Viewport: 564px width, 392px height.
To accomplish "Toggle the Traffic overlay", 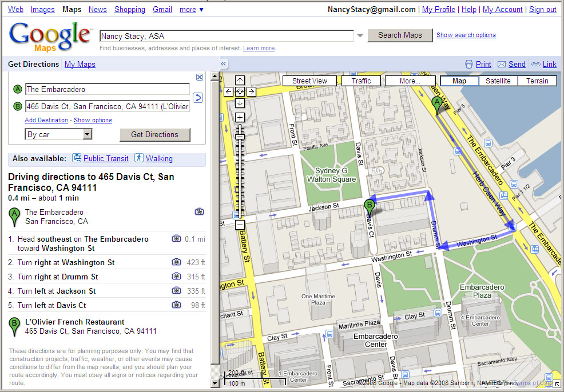I will coord(361,81).
